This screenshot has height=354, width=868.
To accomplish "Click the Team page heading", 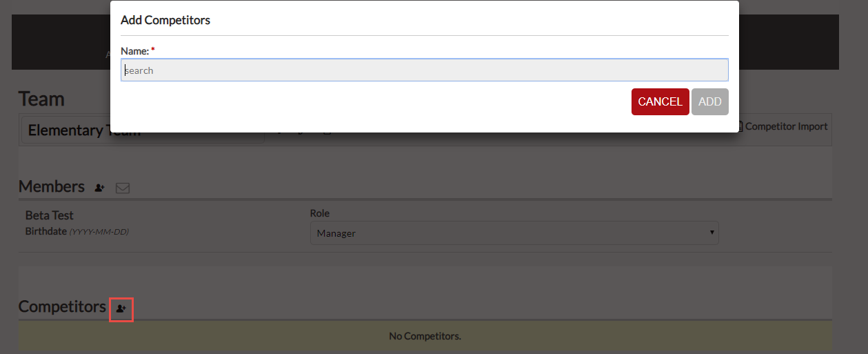I will click(41, 99).
